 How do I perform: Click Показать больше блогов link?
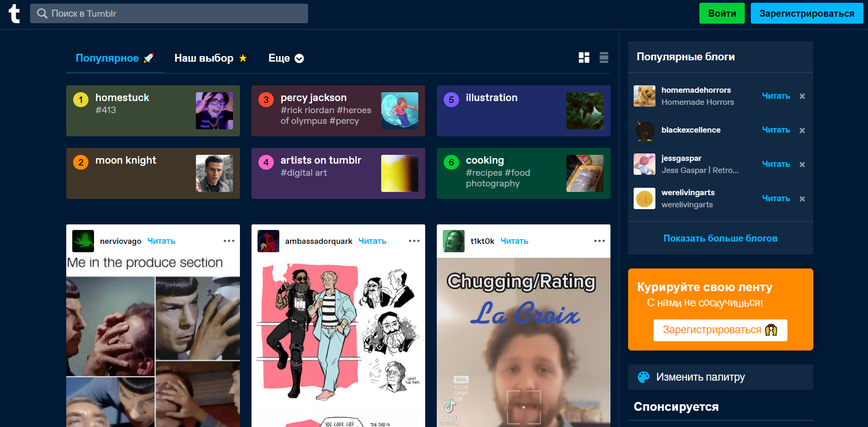[720, 238]
